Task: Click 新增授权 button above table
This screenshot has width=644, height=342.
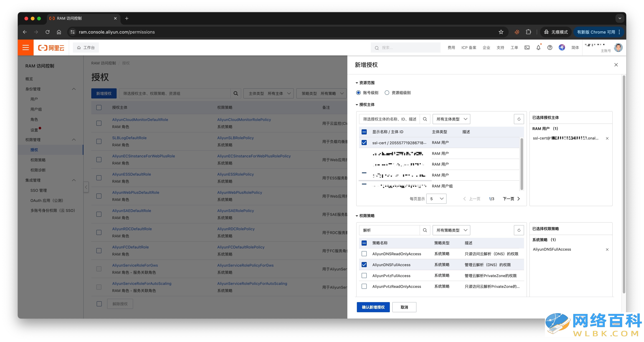Action: pos(104,93)
